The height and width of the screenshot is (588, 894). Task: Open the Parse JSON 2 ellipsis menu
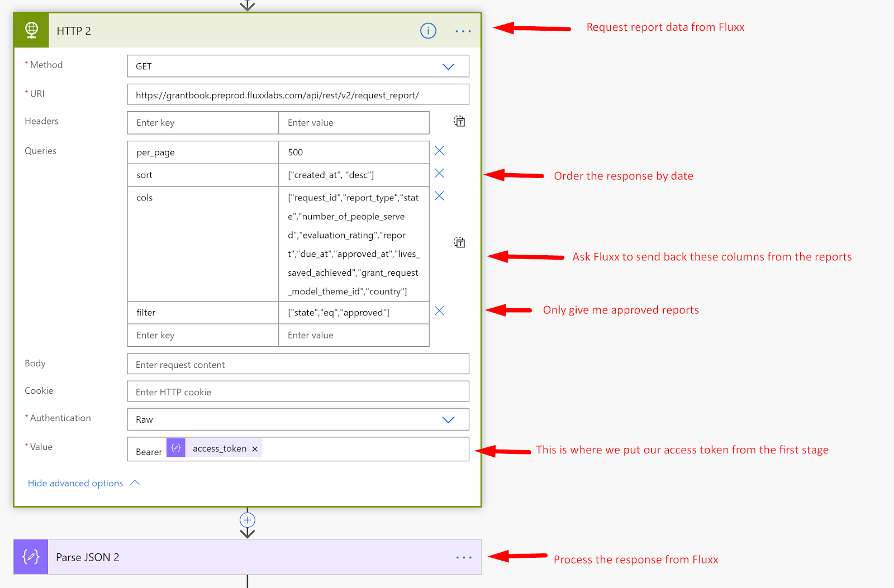464,557
